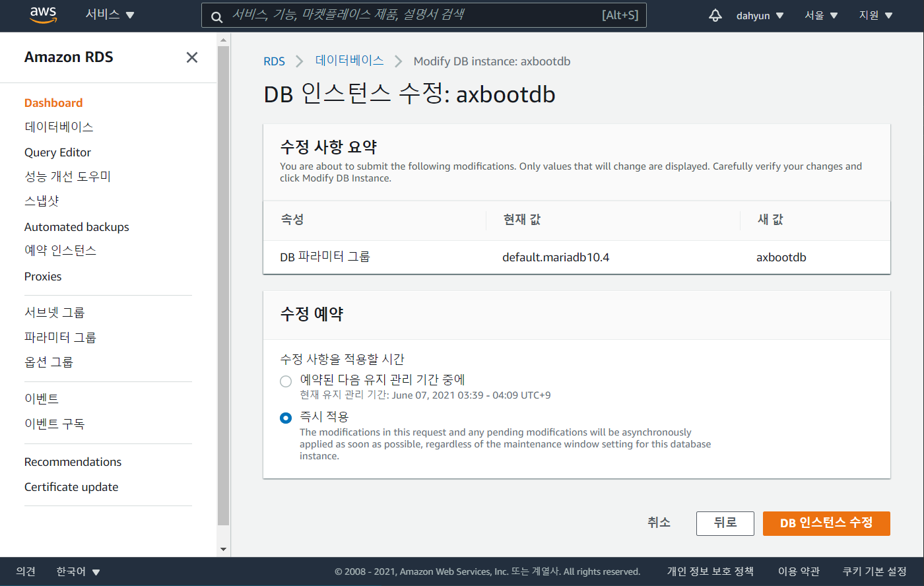Open 이벤트 in sidebar

coord(42,399)
